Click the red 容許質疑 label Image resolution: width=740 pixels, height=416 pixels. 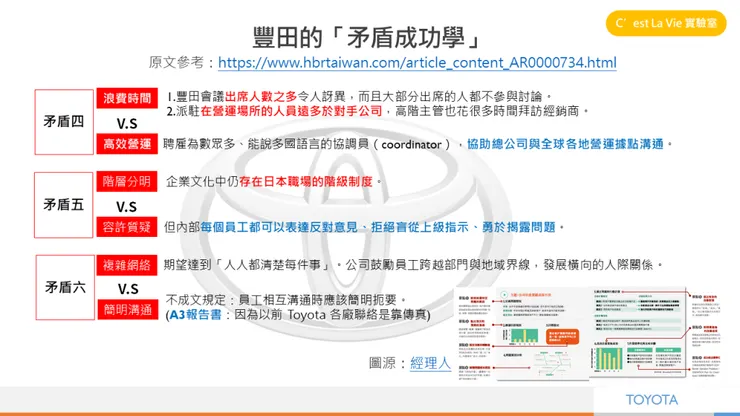[127, 227]
